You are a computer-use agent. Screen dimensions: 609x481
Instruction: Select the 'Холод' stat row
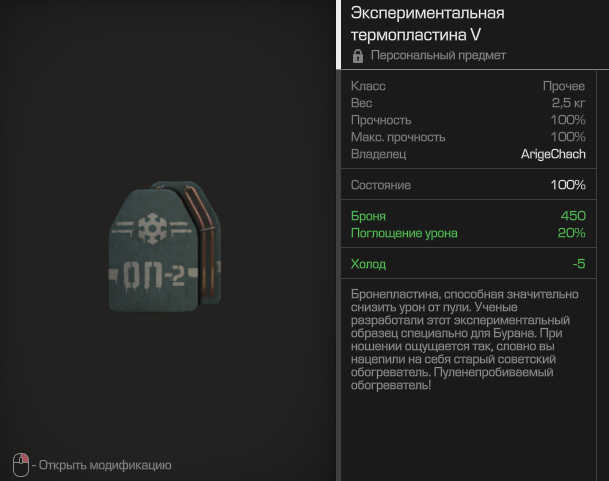(468, 264)
